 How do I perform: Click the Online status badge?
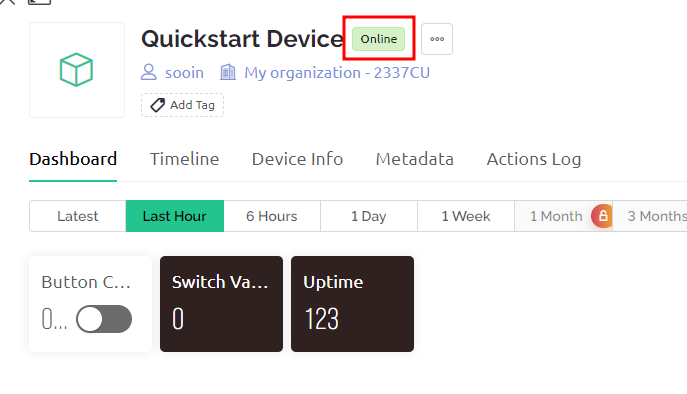pos(379,39)
